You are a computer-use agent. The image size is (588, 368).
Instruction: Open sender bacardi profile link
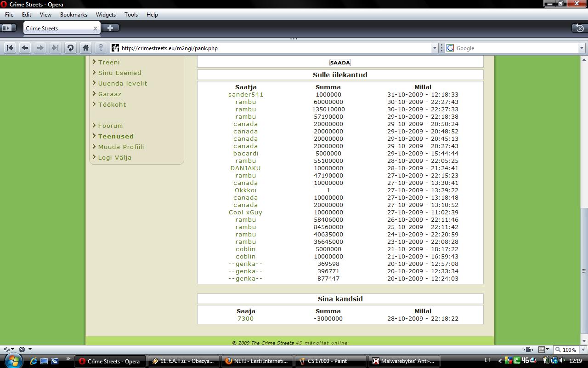[246, 153]
